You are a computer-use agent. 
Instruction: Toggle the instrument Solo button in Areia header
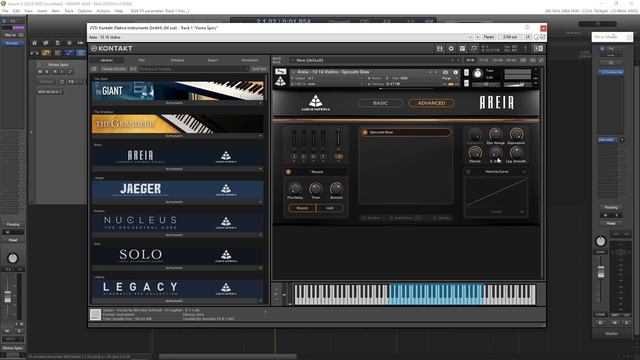click(466, 73)
